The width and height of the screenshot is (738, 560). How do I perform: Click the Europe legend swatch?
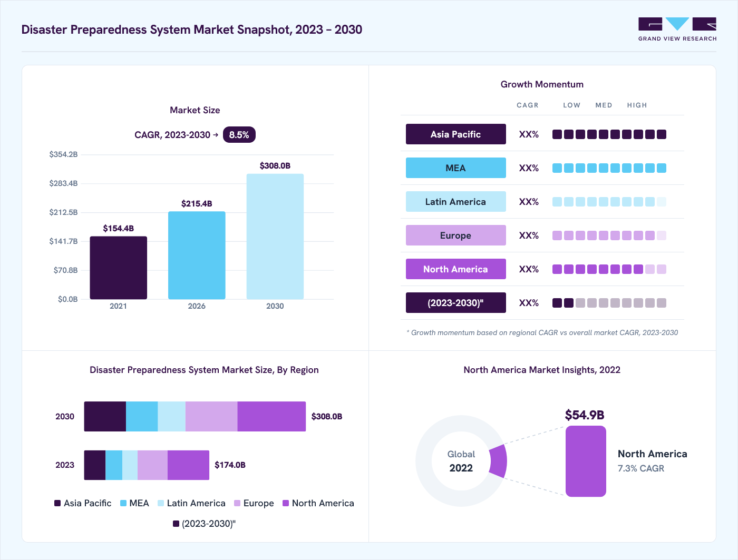click(237, 503)
